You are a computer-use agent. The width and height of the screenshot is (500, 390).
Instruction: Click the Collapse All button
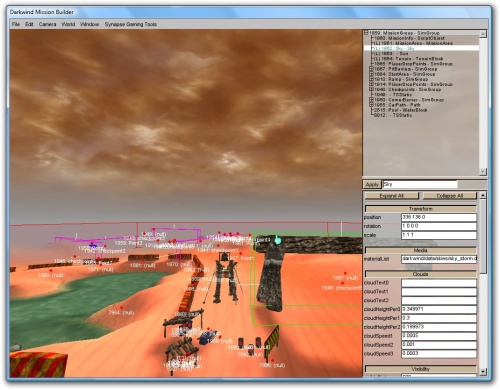click(450, 196)
